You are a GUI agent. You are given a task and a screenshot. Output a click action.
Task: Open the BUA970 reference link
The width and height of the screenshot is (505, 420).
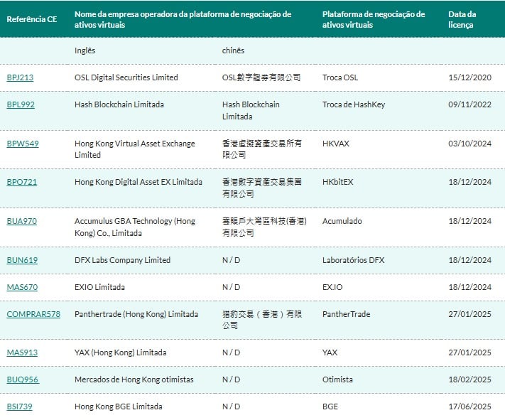pos(21,221)
